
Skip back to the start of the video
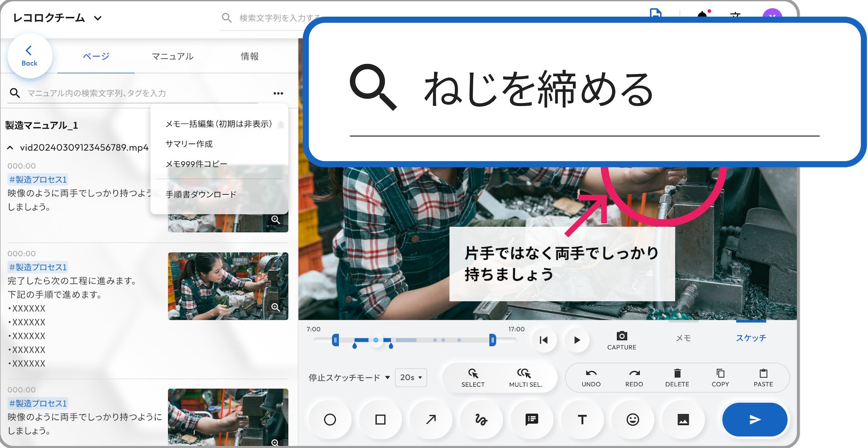pyautogui.click(x=544, y=340)
